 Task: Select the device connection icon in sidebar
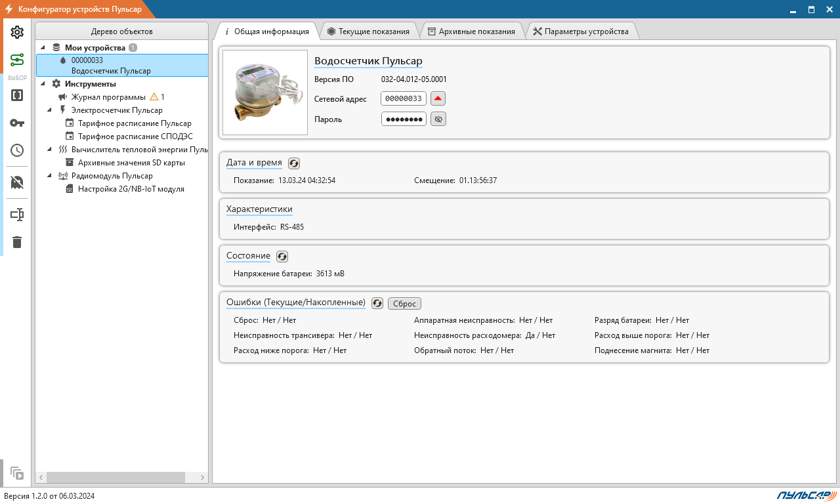(17, 61)
